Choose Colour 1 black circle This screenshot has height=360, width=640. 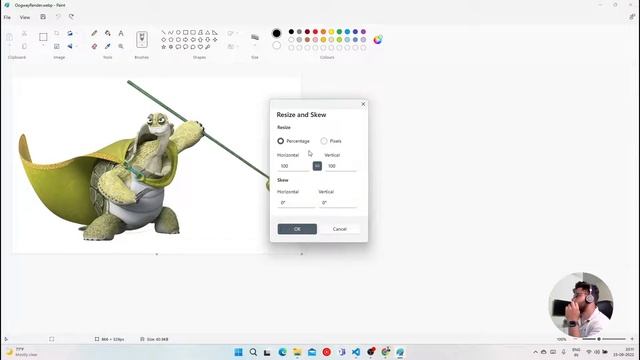276,33
